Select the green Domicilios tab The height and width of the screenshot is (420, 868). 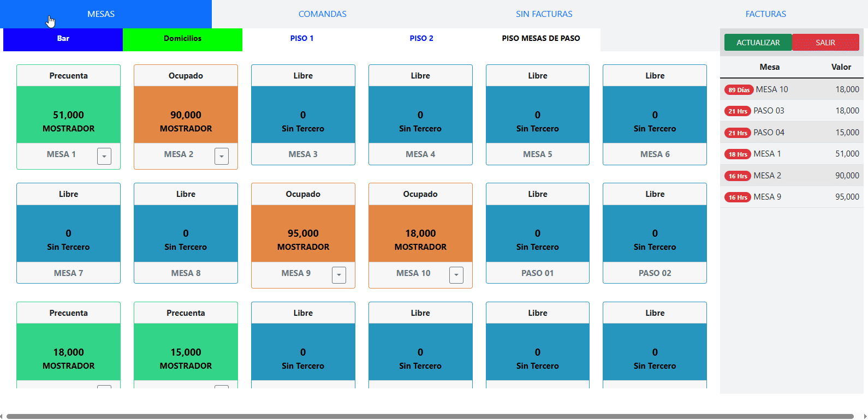pos(182,39)
